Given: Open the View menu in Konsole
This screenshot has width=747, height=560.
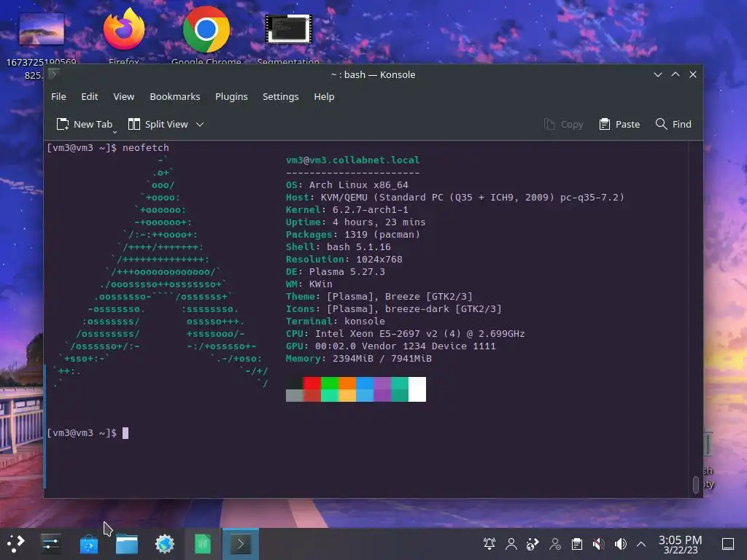Looking at the screenshot, I should pyautogui.click(x=124, y=97).
